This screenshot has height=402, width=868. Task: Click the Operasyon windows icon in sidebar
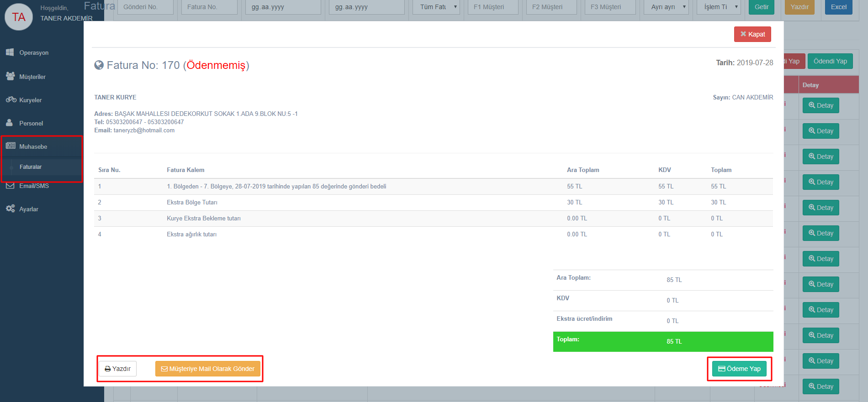coord(10,52)
